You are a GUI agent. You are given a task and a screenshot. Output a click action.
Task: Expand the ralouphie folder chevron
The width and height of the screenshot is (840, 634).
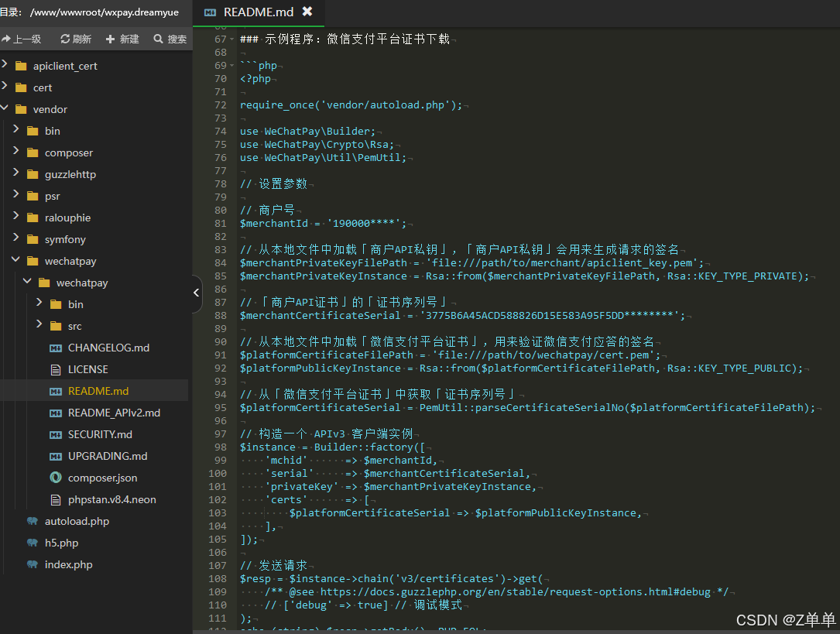pyautogui.click(x=16, y=216)
